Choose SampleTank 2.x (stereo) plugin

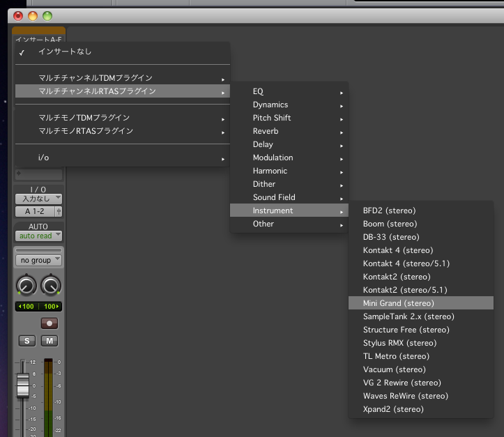coord(421,316)
